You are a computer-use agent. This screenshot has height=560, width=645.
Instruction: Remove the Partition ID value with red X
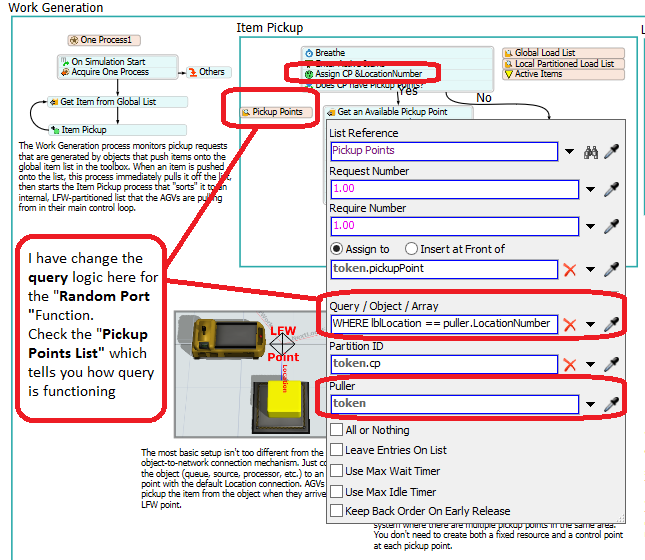point(570,364)
